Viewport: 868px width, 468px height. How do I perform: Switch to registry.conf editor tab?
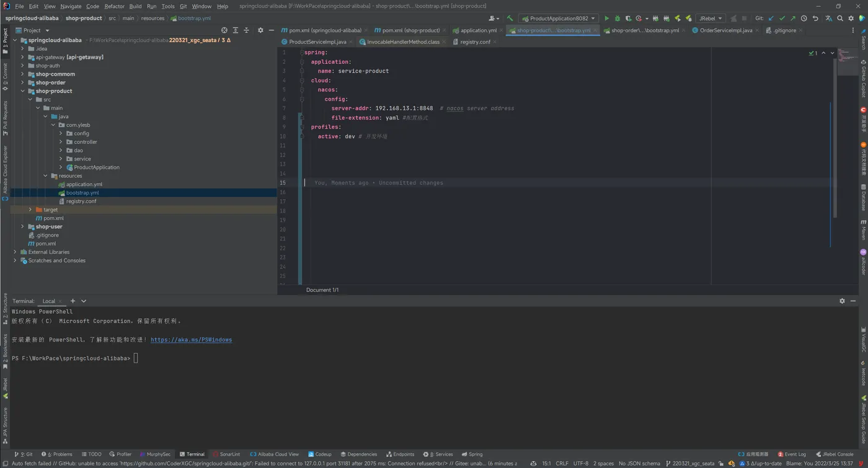475,42
